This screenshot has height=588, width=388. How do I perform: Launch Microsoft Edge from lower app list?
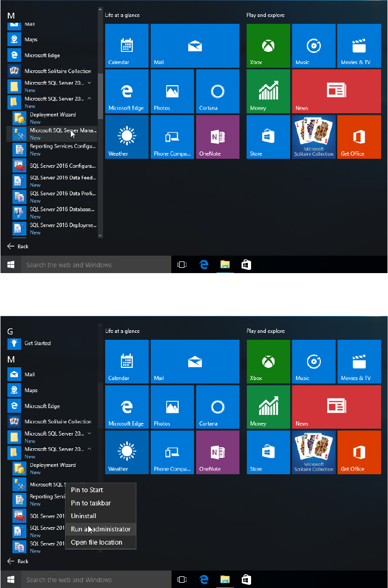tap(52, 406)
